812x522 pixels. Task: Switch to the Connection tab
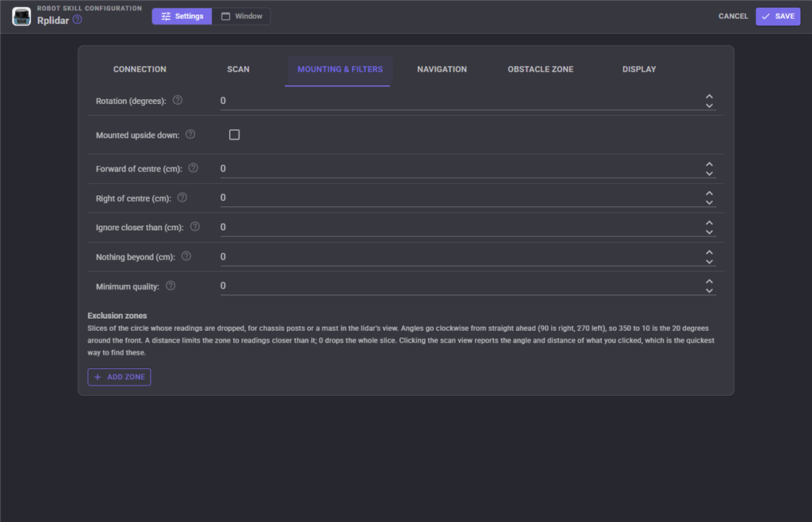pyautogui.click(x=140, y=69)
